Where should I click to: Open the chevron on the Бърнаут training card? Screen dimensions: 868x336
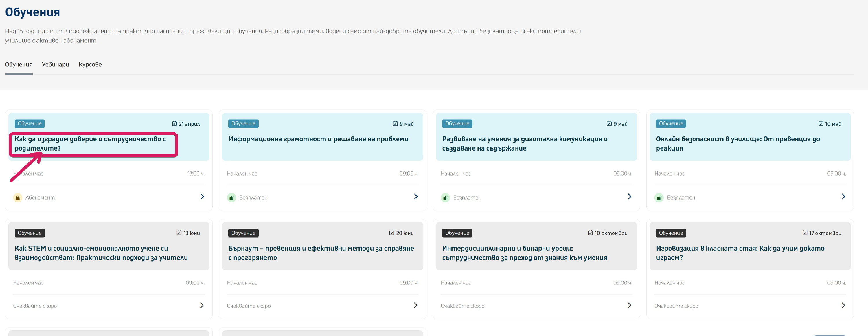coord(415,305)
